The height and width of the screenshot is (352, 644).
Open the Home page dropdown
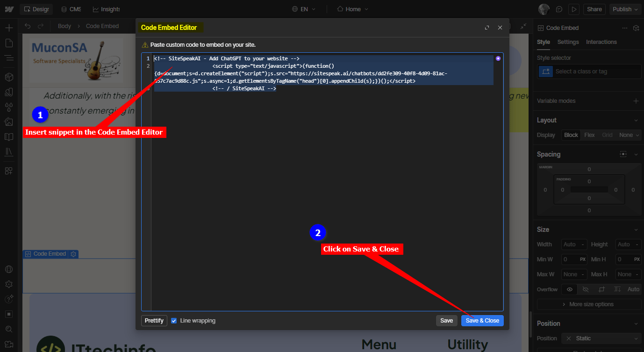point(353,9)
